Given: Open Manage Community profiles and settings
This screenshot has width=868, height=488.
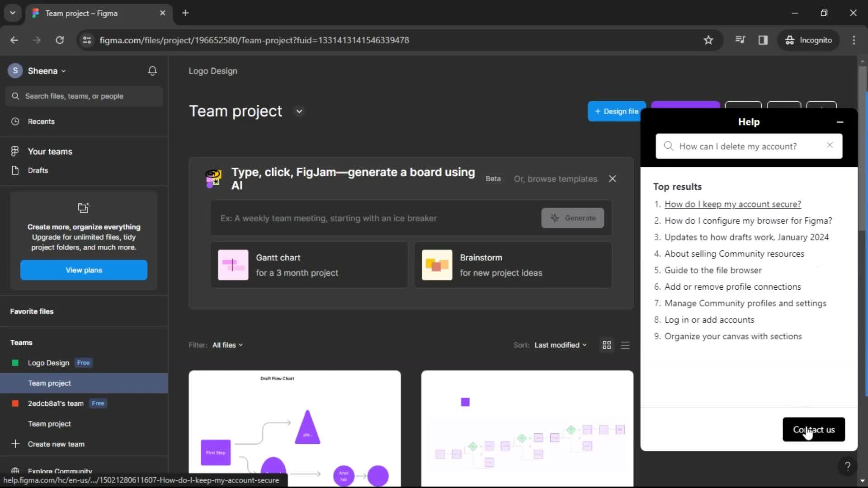Looking at the screenshot, I should [x=745, y=303].
